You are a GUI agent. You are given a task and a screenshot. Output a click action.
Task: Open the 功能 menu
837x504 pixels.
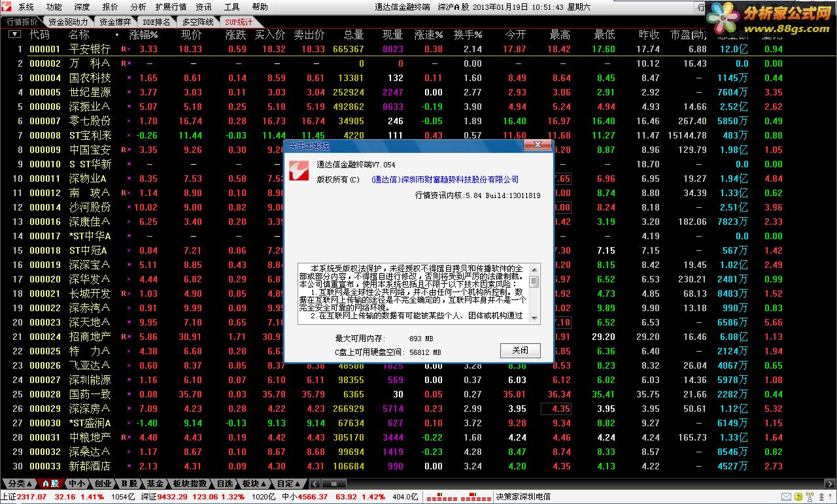pos(54,7)
